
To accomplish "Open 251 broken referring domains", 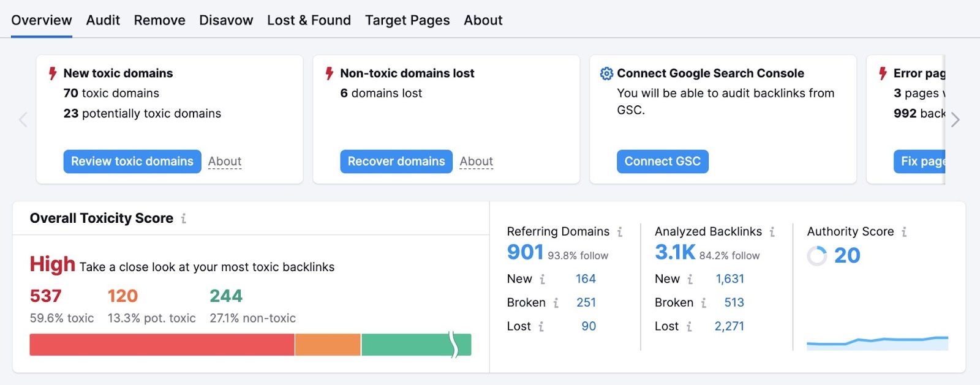I will [586, 303].
